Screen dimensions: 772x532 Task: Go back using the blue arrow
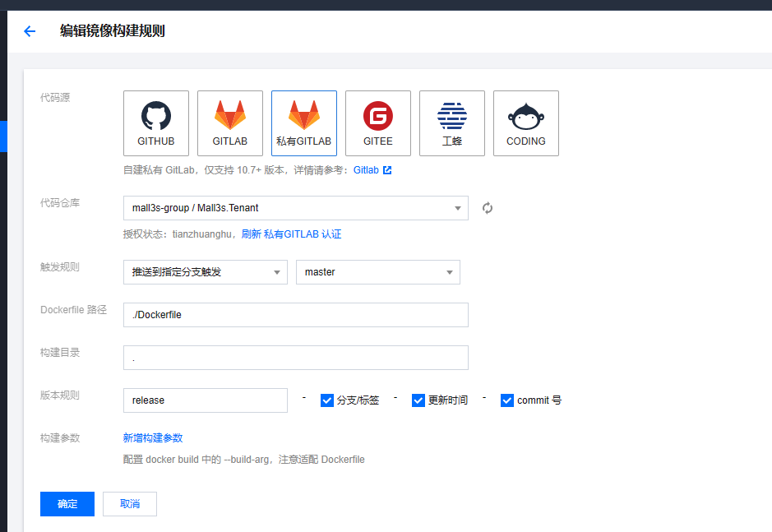[30, 31]
